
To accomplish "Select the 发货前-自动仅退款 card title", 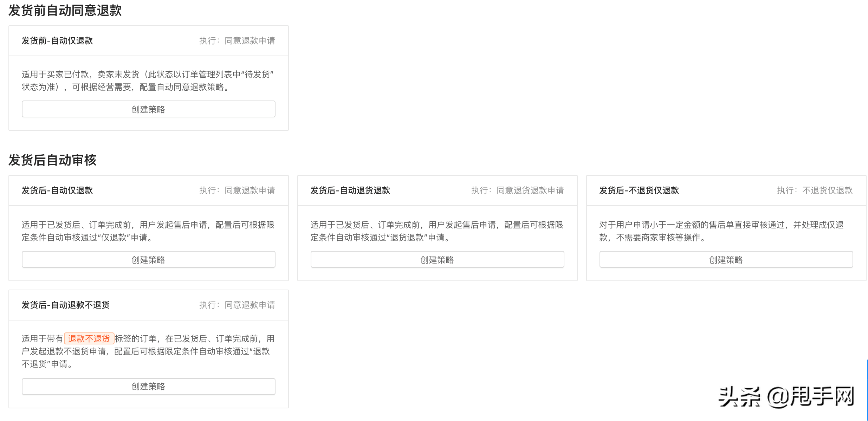I will point(57,41).
